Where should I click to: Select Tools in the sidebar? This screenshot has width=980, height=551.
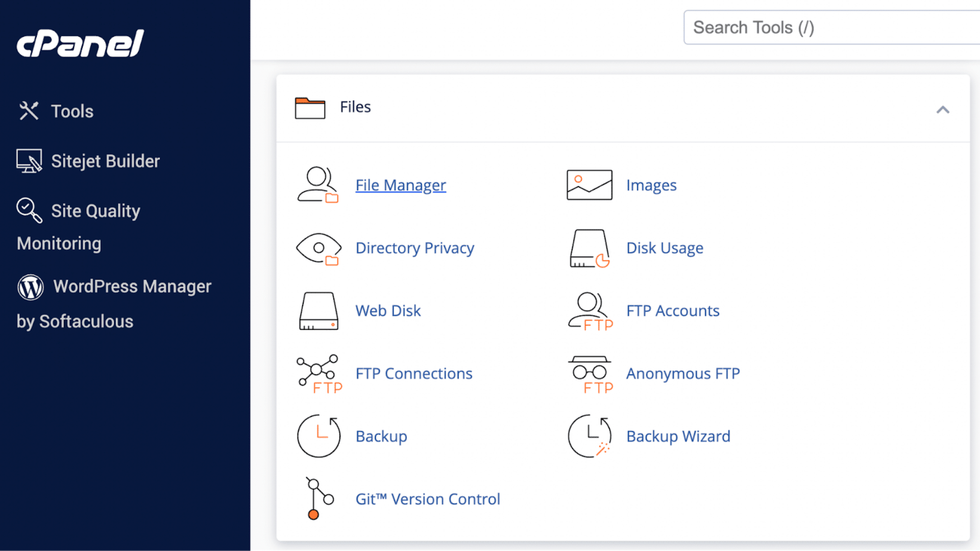(x=71, y=111)
